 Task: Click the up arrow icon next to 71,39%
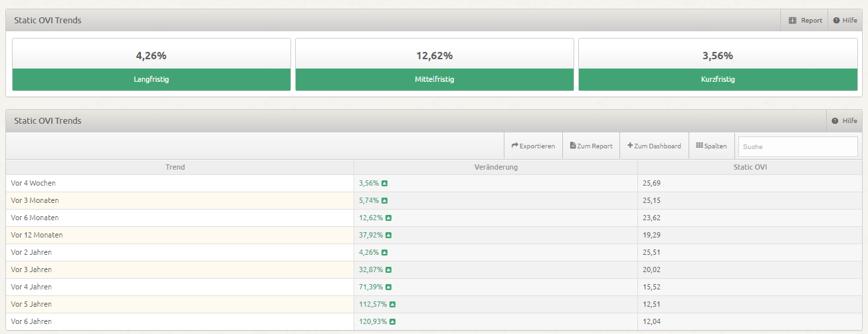(388, 287)
